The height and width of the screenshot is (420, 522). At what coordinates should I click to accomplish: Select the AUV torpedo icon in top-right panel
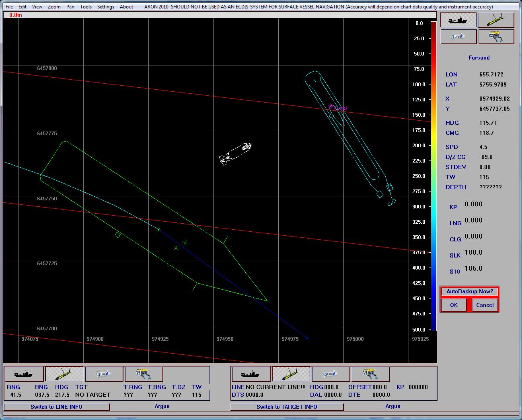tap(459, 37)
